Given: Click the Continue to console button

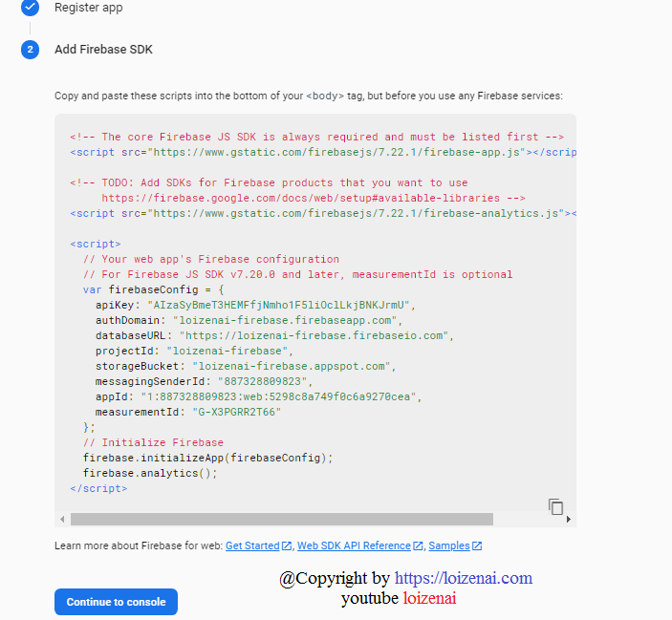Looking at the screenshot, I should (117, 602).
